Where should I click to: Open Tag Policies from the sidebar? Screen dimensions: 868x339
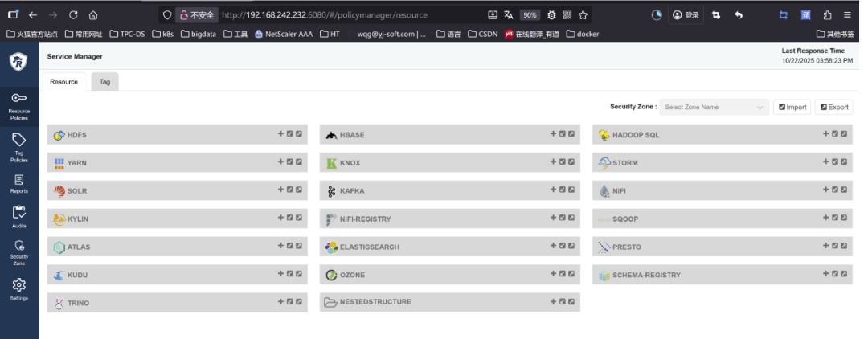pos(18,148)
